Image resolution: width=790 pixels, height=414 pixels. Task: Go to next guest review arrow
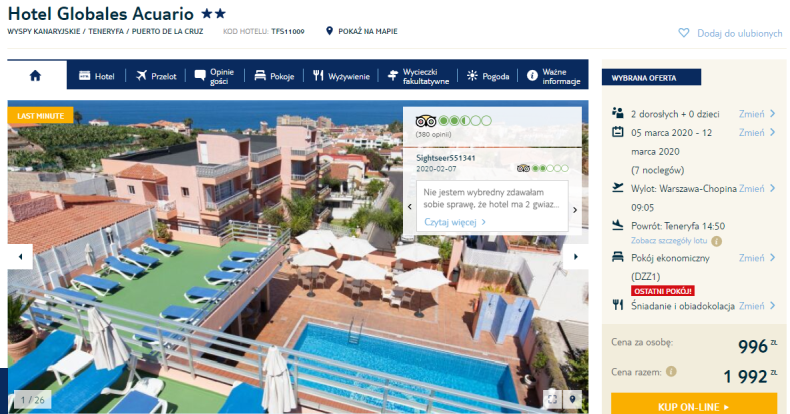(x=575, y=210)
